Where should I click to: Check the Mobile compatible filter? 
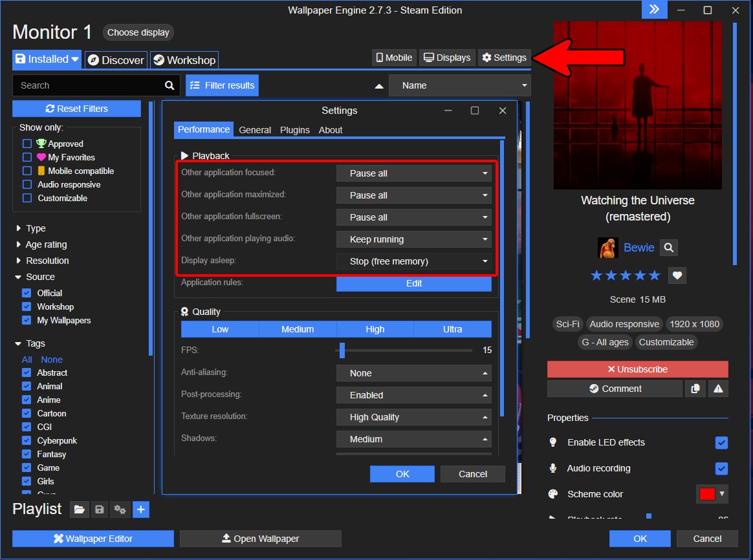(27, 171)
